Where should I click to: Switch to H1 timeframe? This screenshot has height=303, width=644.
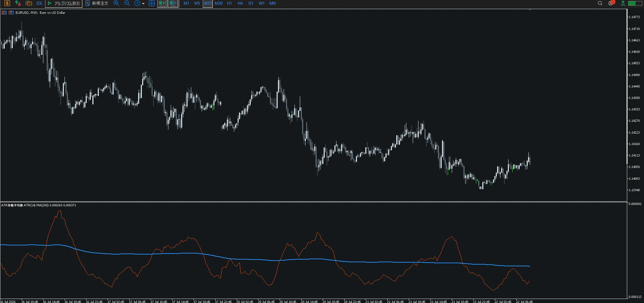(x=229, y=3)
